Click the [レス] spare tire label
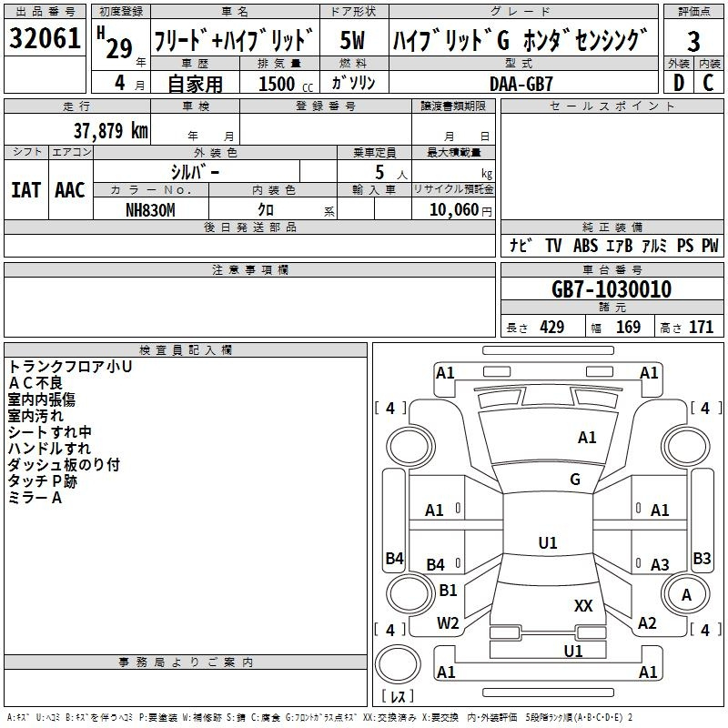 (x=397, y=697)
